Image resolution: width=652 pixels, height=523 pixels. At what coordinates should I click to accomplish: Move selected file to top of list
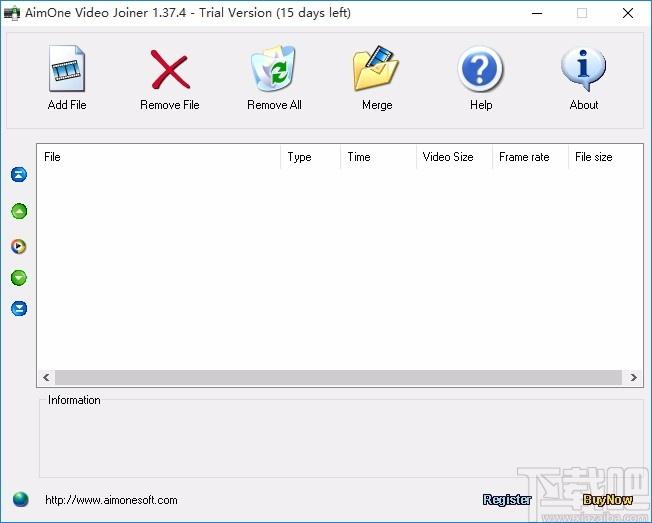tap(19, 175)
